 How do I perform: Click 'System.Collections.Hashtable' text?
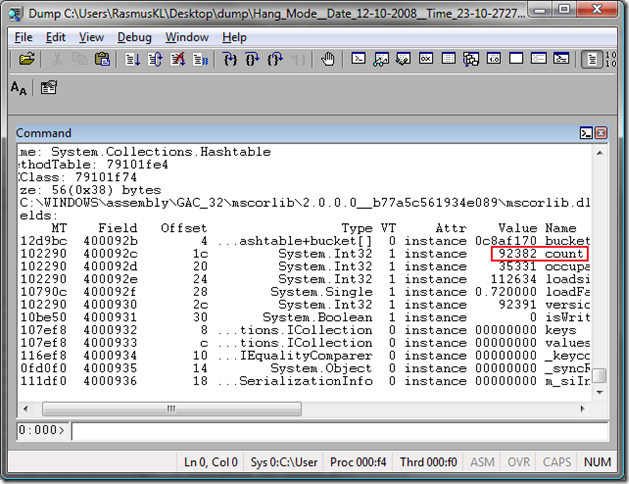[160, 152]
